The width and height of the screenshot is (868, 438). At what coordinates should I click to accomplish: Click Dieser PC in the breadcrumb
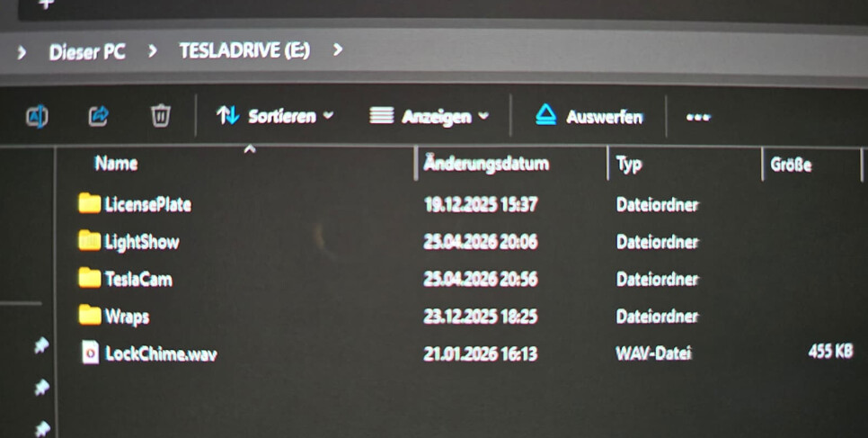[87, 52]
